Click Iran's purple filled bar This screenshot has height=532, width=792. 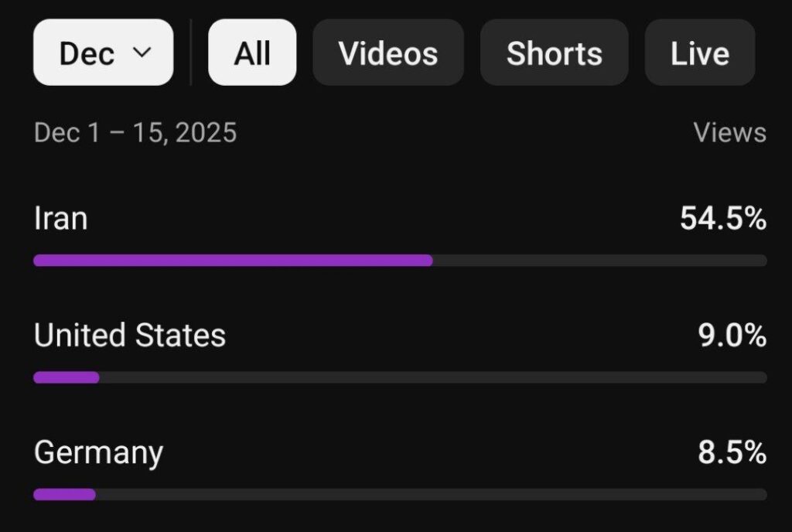(x=232, y=261)
